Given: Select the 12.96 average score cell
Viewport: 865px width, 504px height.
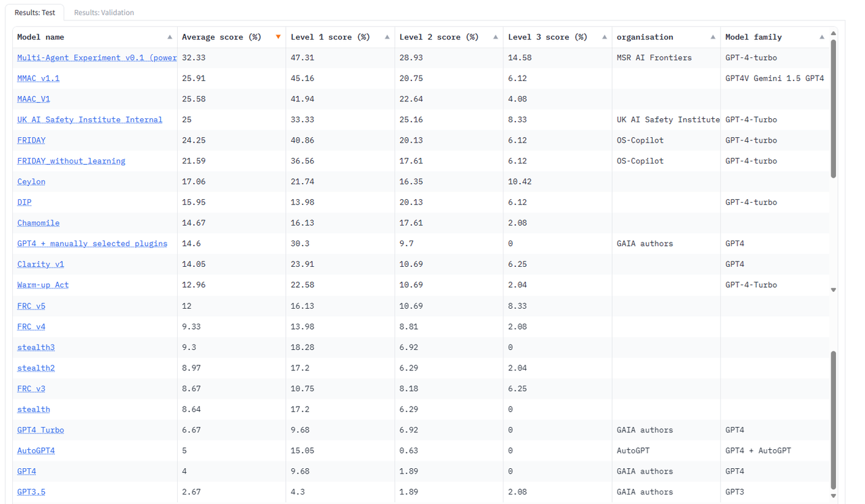Looking at the screenshot, I should click(231, 285).
